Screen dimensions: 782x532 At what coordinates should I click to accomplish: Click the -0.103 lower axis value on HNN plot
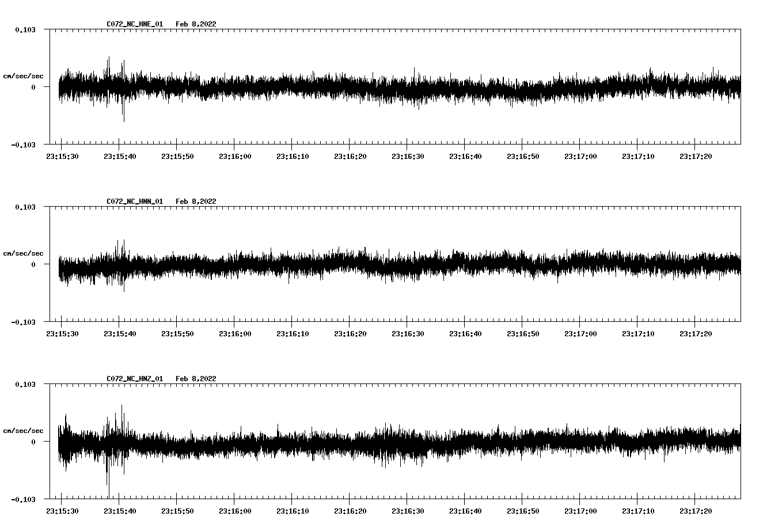(x=23, y=322)
